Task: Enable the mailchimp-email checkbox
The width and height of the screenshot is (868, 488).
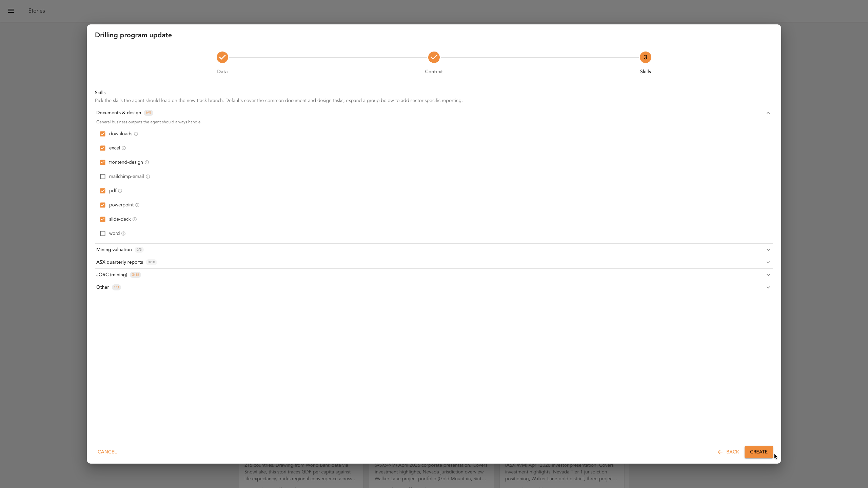Action: (x=103, y=177)
